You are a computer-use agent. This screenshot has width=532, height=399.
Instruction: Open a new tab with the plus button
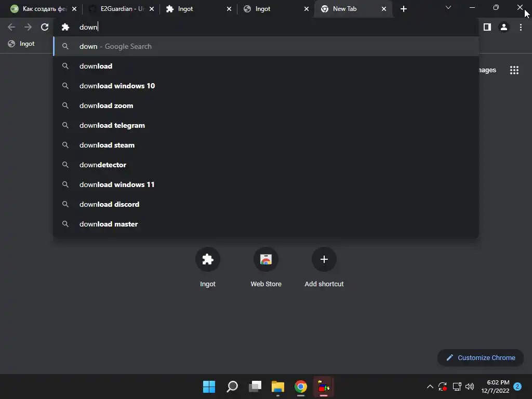tap(403, 9)
